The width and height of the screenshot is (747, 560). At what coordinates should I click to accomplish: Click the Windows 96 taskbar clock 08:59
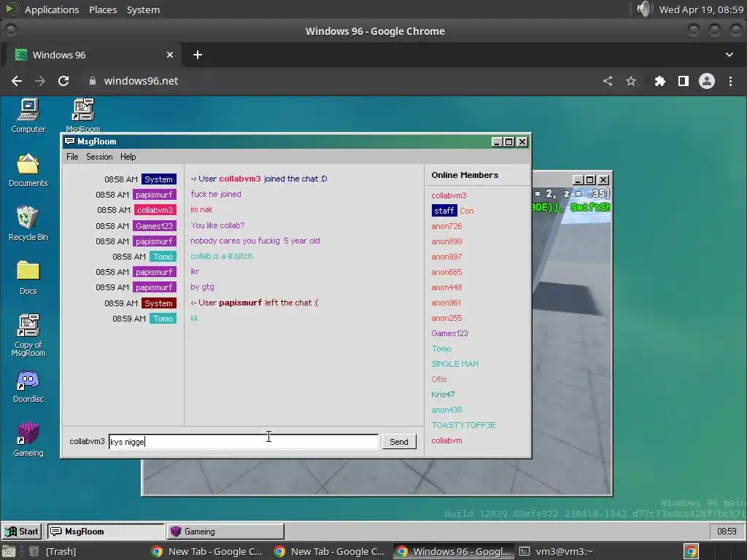(x=726, y=531)
